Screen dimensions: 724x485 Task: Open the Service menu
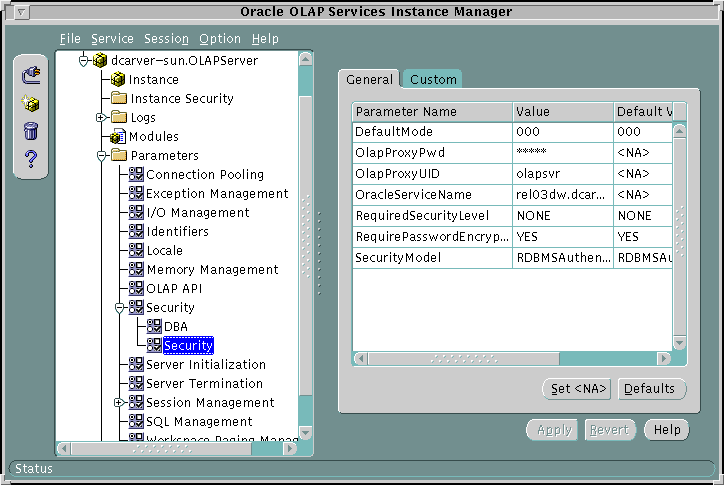(x=112, y=39)
